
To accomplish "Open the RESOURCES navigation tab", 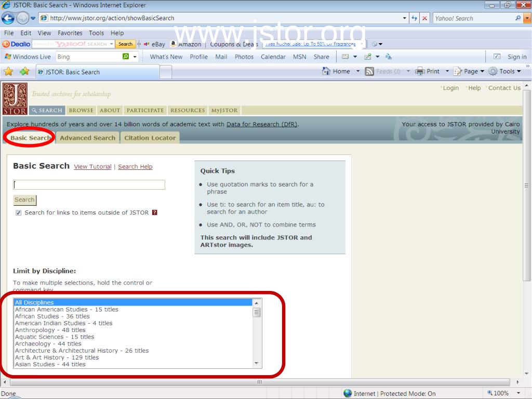I will (188, 110).
